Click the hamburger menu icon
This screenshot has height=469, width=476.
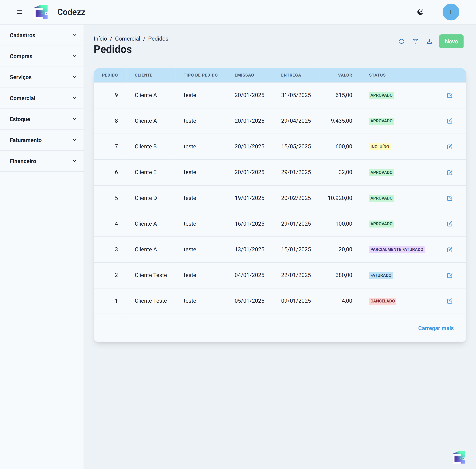[x=19, y=12]
